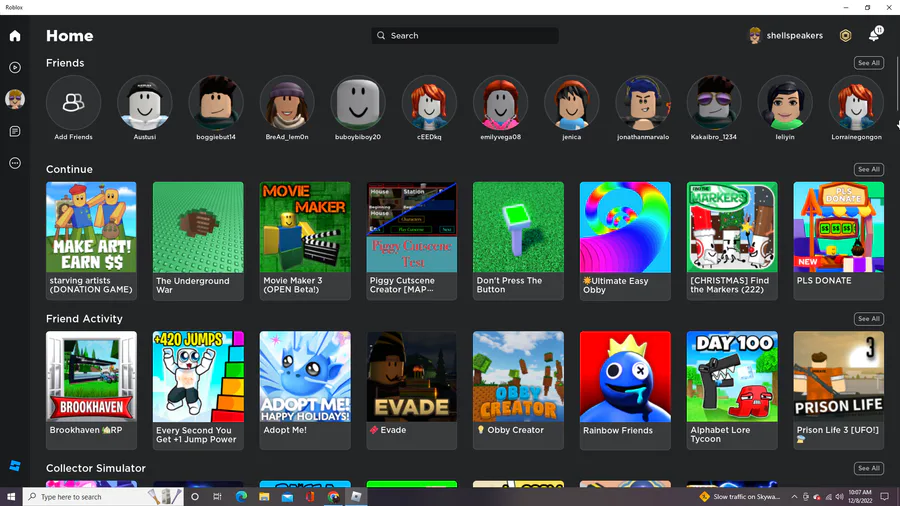
Task: Open friend jonathanmarvalo's avatar
Action: tap(643, 103)
